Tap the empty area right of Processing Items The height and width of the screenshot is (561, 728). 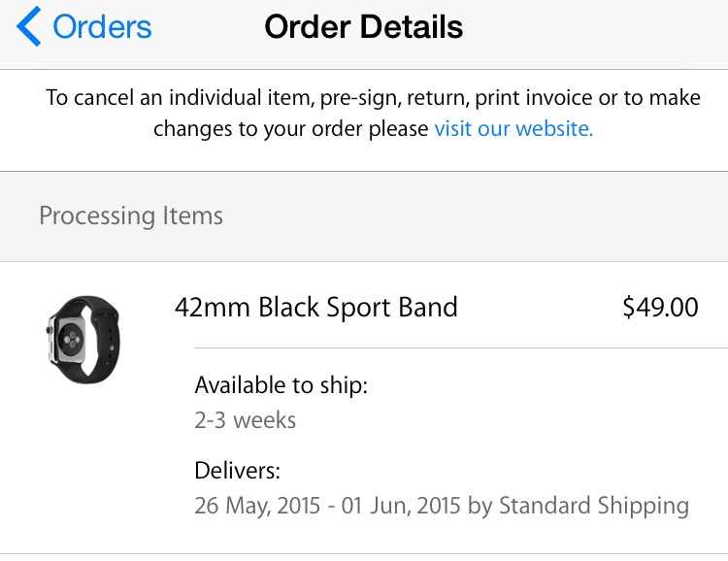coord(485,215)
